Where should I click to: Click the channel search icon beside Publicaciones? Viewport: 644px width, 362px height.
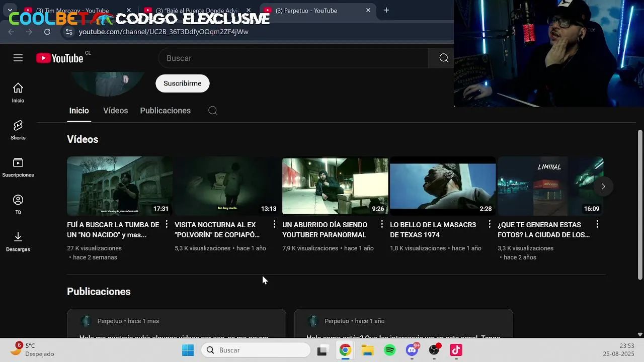pos(213,111)
